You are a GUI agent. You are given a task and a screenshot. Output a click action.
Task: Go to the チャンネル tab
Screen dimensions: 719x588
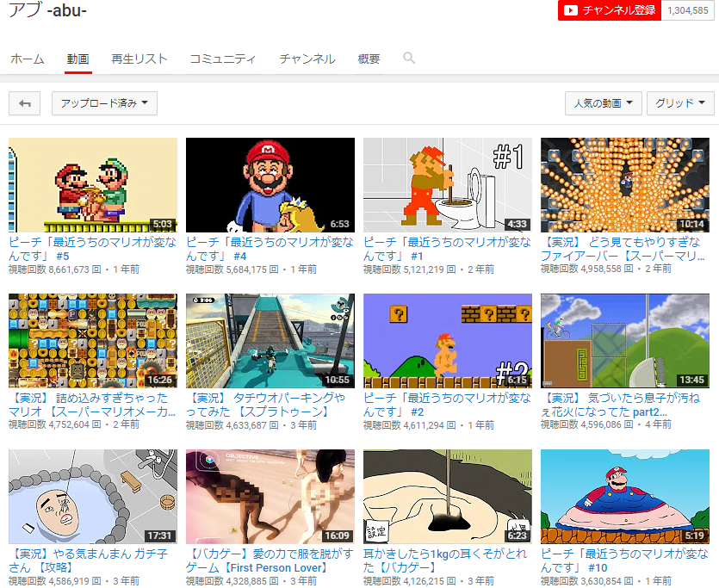[x=307, y=59]
